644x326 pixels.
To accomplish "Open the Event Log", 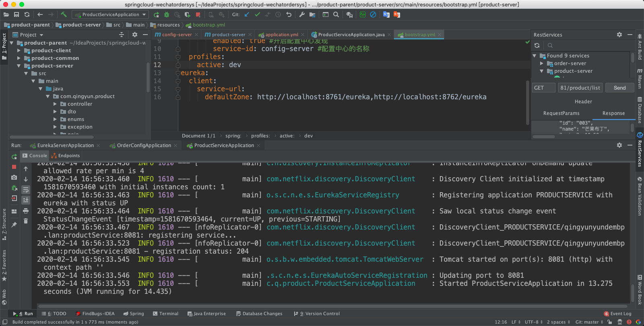I will coord(617,314).
